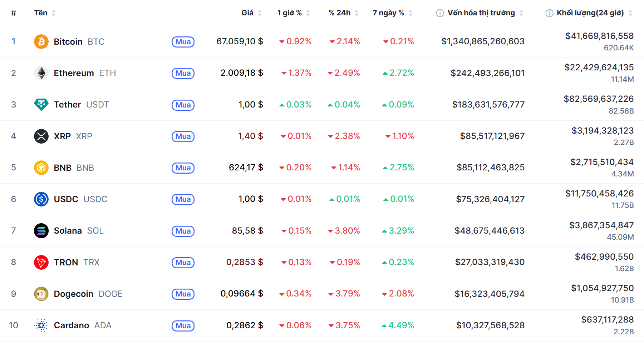The height and width of the screenshot is (344, 644).
Task: Sort by 7 ngày % column
Action: (393, 13)
